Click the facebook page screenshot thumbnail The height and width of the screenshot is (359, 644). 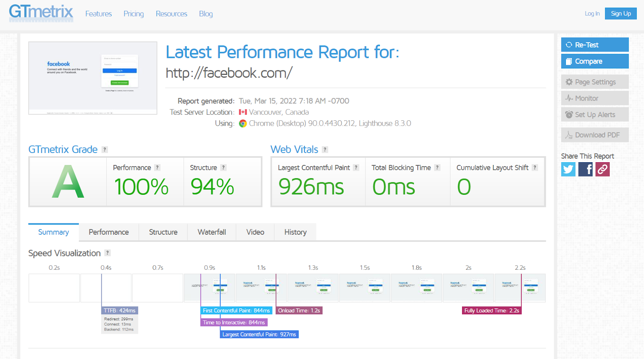point(93,78)
